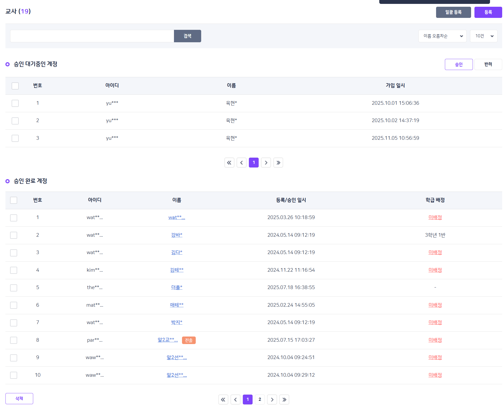Check the pending account joined 2025.10.02
This screenshot has width=504, height=420.
(15, 121)
